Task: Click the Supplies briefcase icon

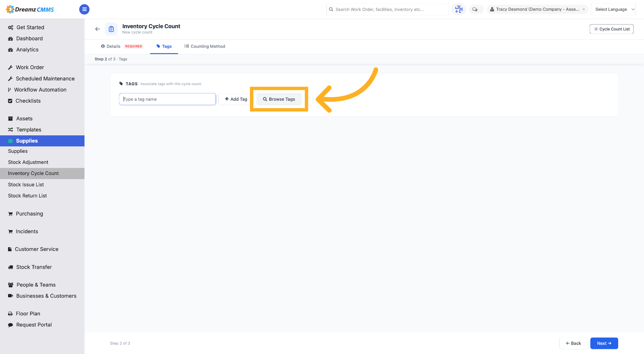Action: tap(10, 141)
